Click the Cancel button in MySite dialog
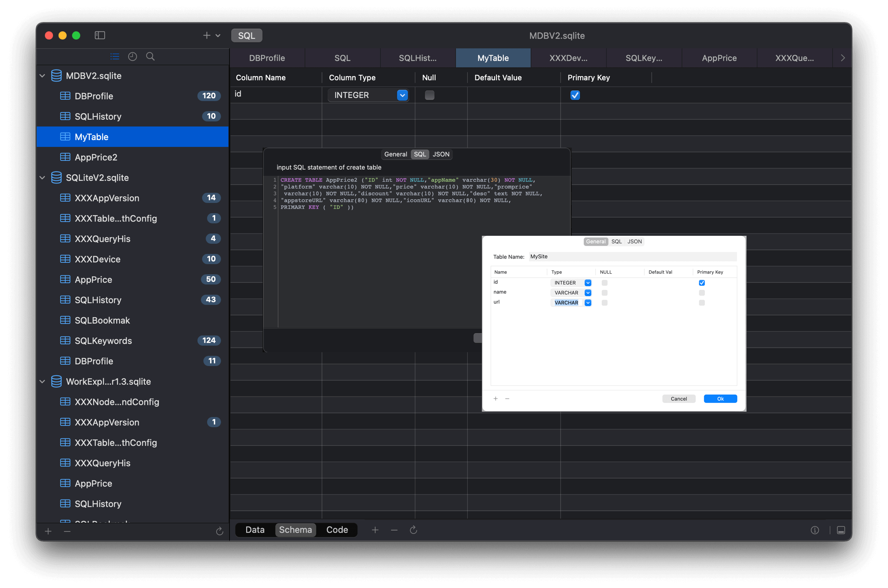Image resolution: width=888 pixels, height=588 pixels. click(679, 398)
